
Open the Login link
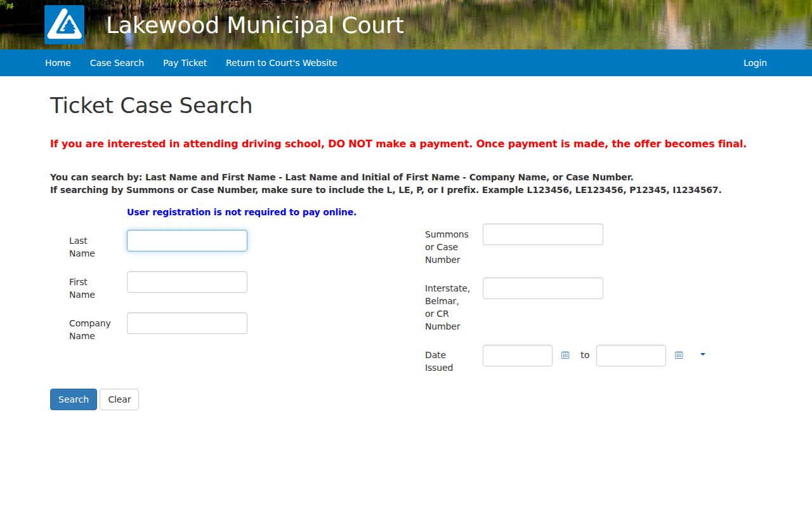755,63
